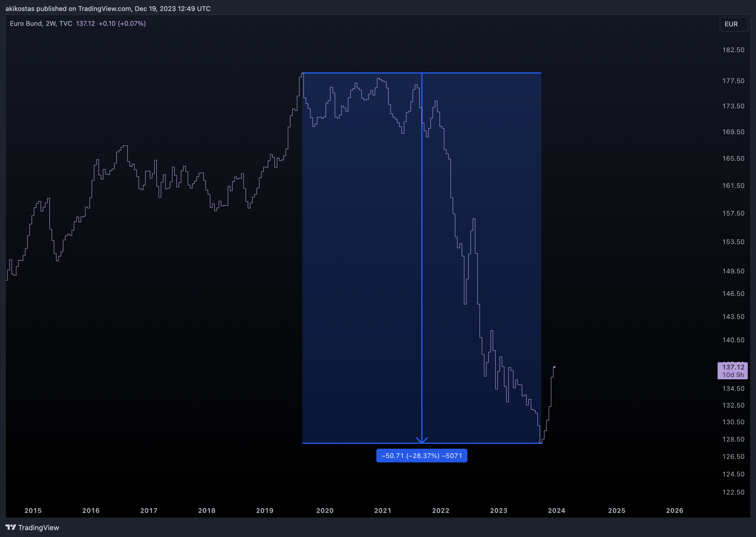Click the 132.50 price axis label
This screenshot has height=537, width=756.
(x=733, y=405)
